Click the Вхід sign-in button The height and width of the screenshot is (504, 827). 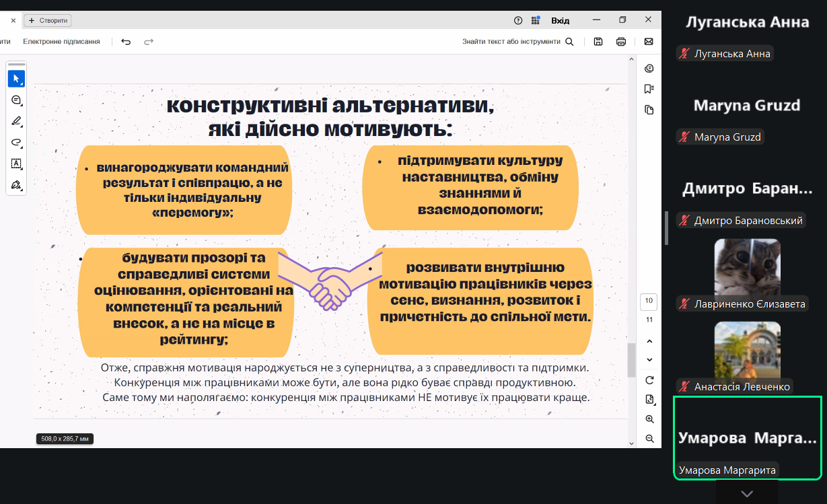[x=560, y=20]
